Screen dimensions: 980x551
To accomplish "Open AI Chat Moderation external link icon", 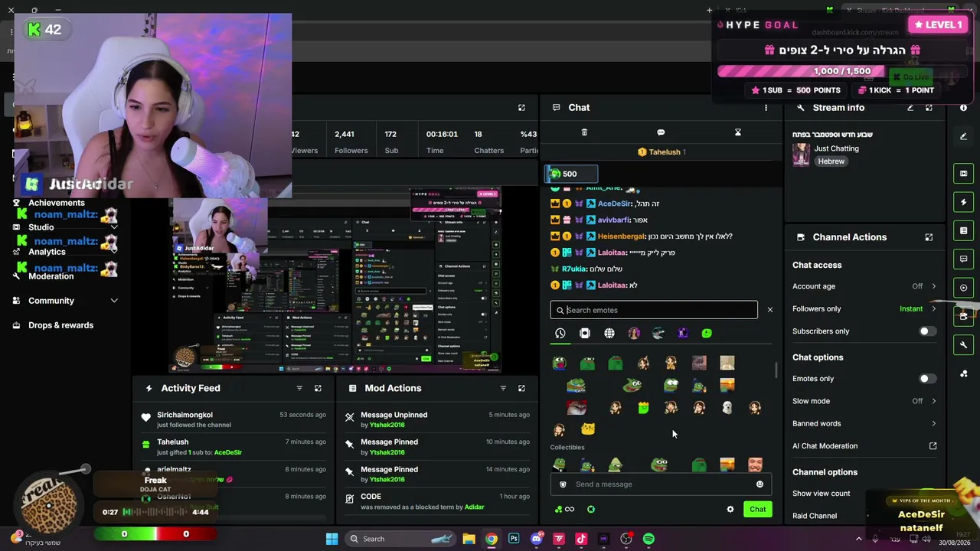I will click(933, 446).
